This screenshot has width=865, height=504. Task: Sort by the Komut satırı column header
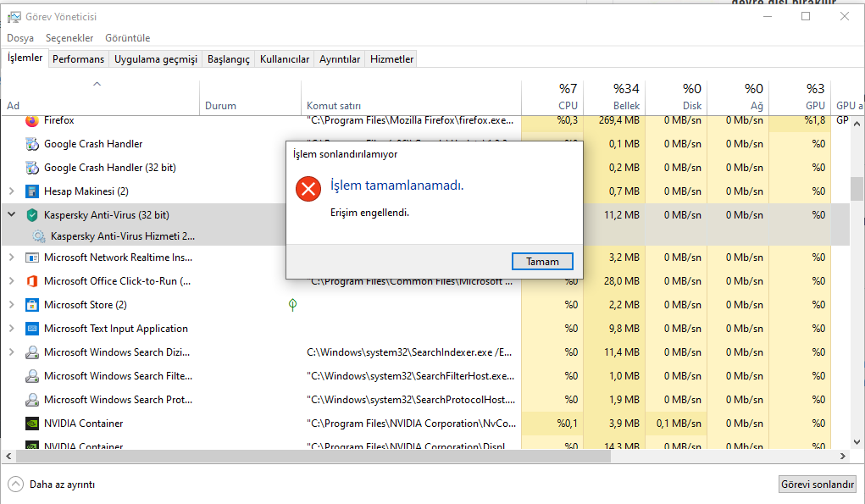411,97
